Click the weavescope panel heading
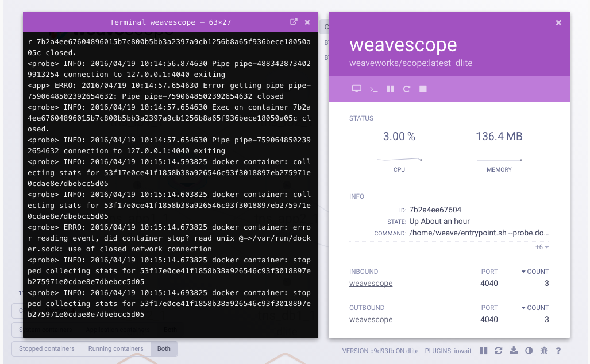 pos(403,45)
